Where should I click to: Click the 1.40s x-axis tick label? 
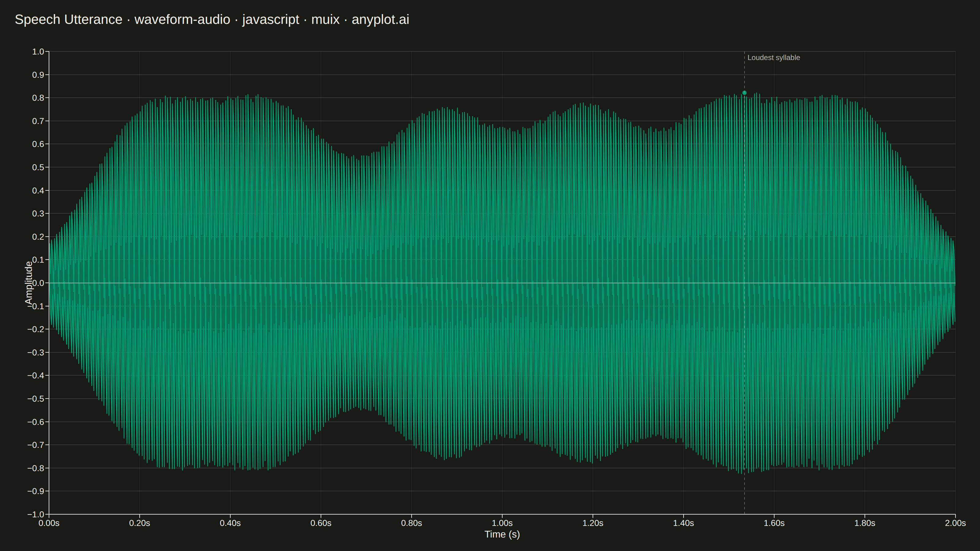pyautogui.click(x=684, y=523)
